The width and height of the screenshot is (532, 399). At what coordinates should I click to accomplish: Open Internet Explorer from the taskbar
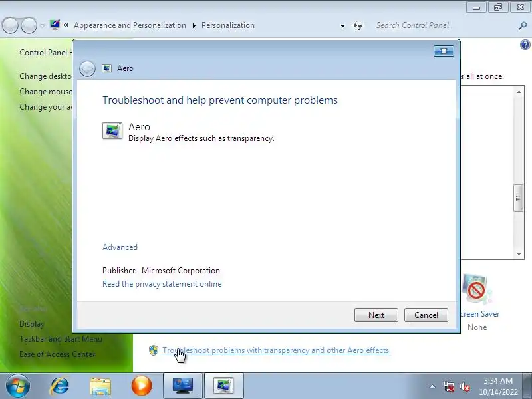[59, 386]
